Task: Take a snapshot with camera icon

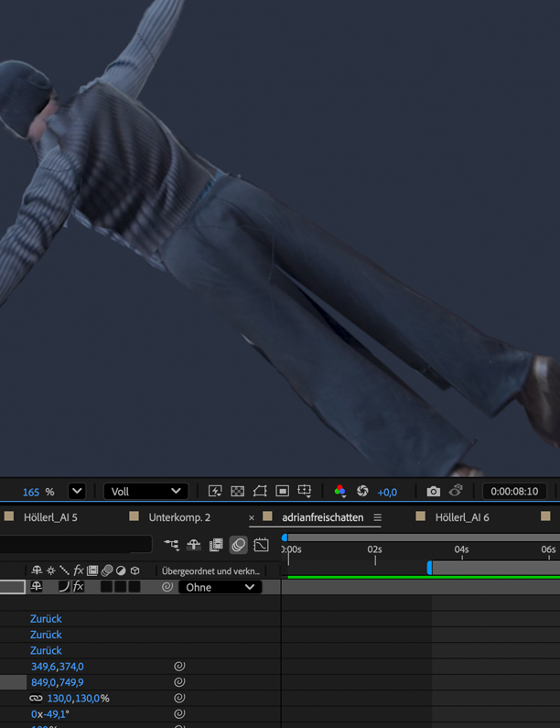Action: (x=434, y=492)
